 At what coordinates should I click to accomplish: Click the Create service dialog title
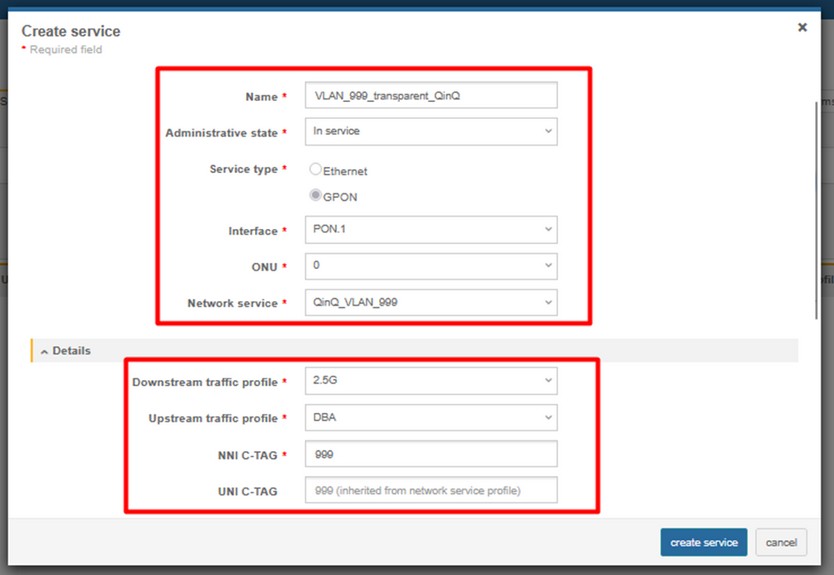(x=71, y=32)
